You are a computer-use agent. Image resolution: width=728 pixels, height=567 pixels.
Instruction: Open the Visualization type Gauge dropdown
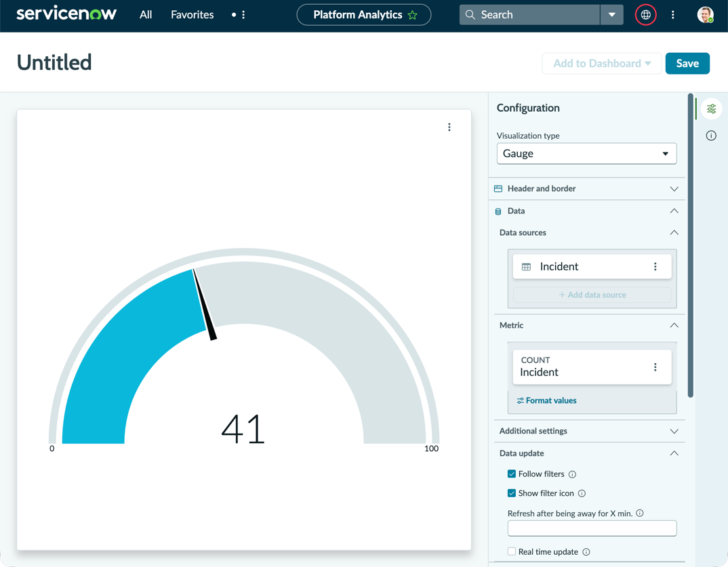coord(586,154)
